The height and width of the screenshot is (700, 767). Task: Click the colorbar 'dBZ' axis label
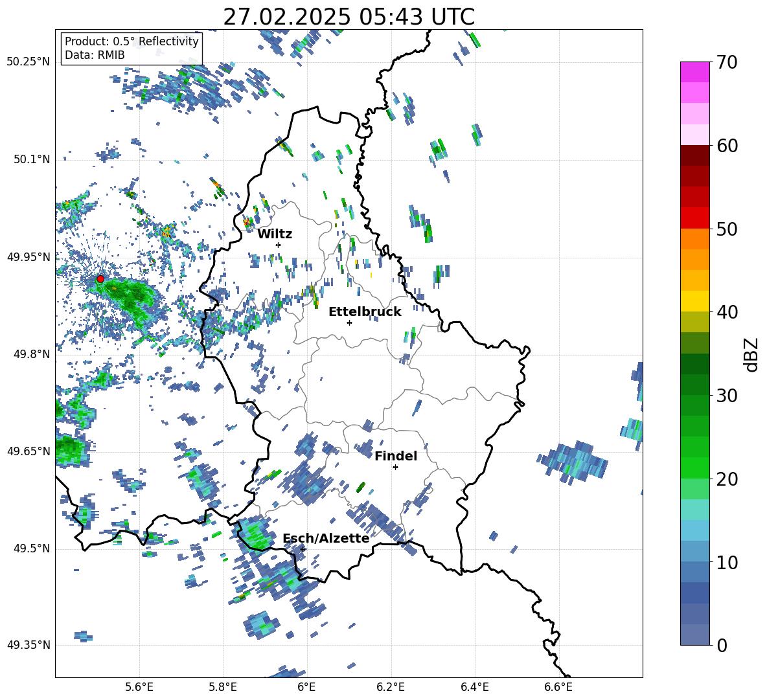click(751, 354)
